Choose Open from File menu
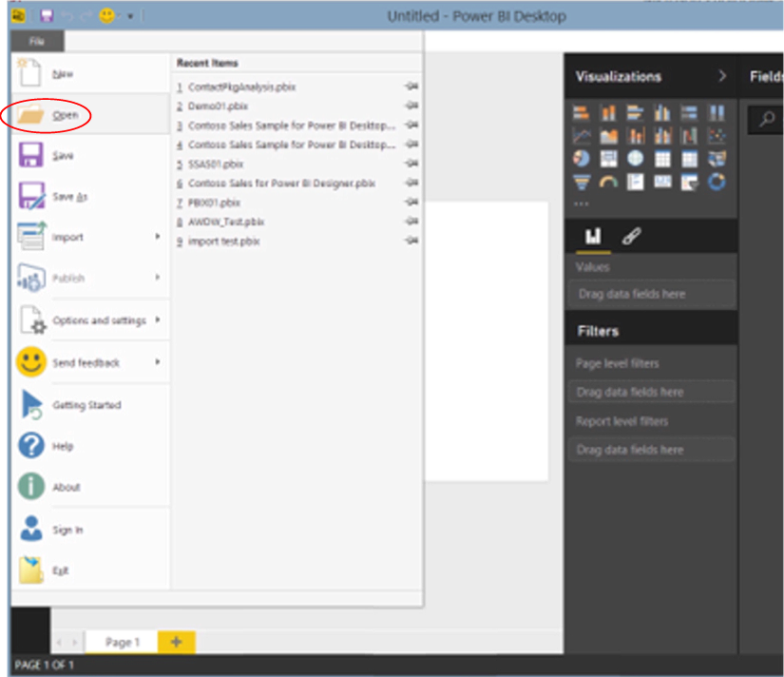784x677 pixels. [90, 115]
